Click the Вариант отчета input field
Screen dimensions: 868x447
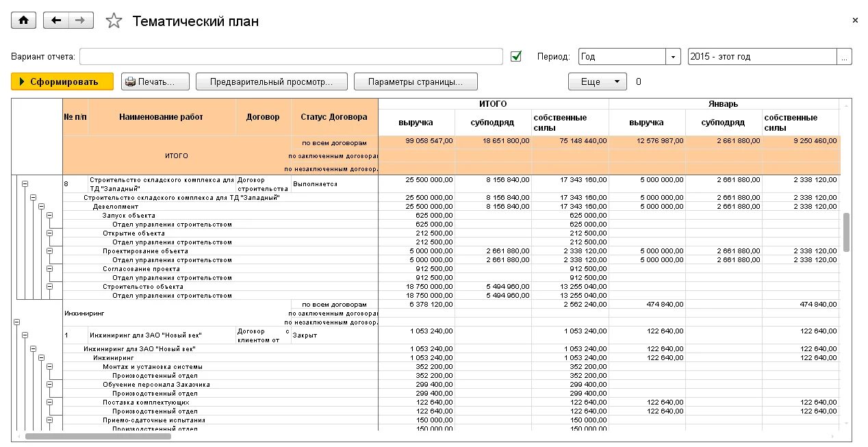(291, 56)
